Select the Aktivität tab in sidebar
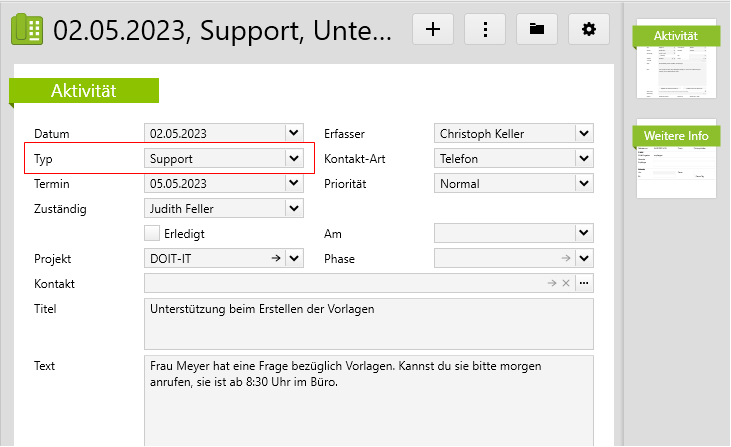Image resolution: width=731 pixels, height=447 pixels. tap(677, 37)
